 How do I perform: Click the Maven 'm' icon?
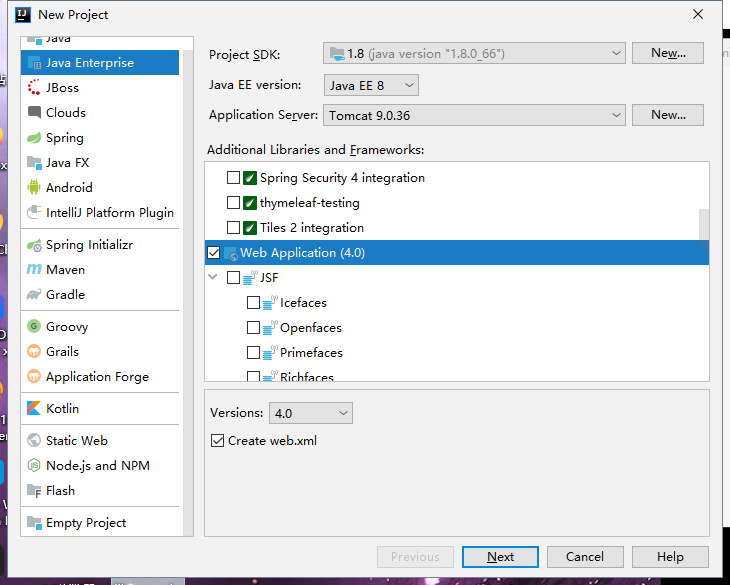[34, 269]
